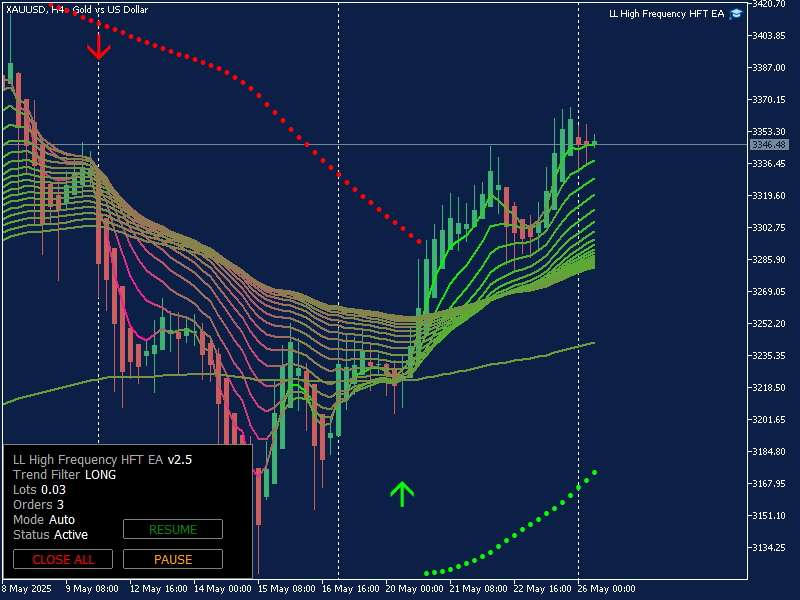Click the 15 May 08:00 time label
This screenshot has height=600, width=800.
click(287, 588)
